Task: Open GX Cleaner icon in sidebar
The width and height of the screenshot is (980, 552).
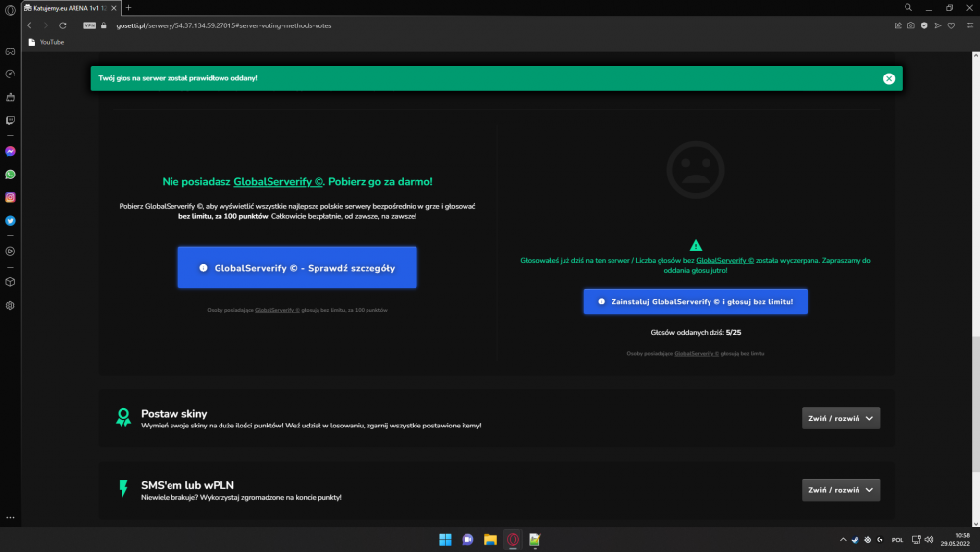Action: (x=10, y=97)
